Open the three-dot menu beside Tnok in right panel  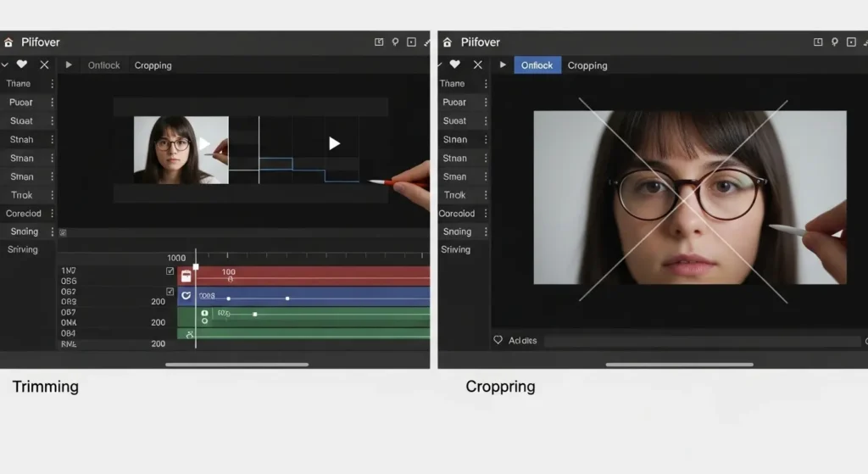pyautogui.click(x=486, y=195)
